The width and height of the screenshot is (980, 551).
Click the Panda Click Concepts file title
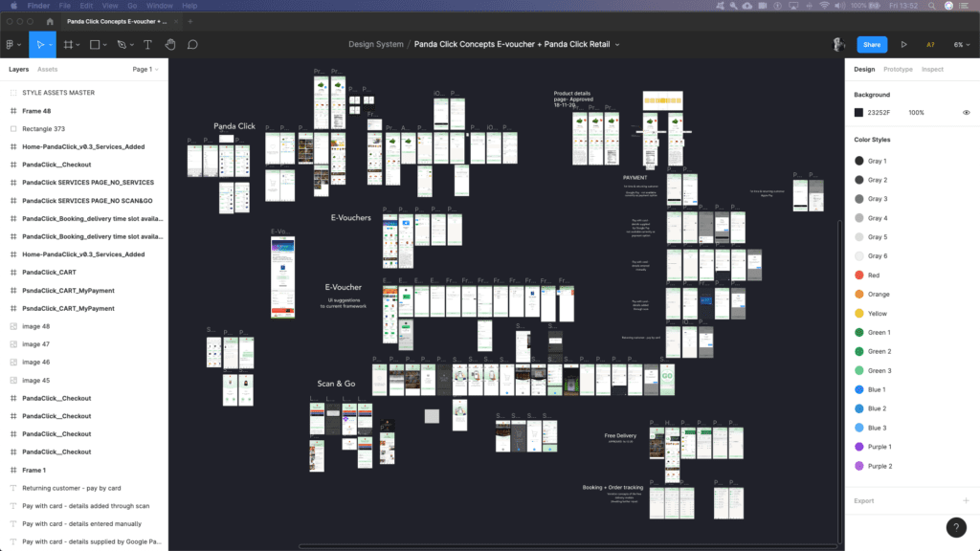tap(512, 44)
